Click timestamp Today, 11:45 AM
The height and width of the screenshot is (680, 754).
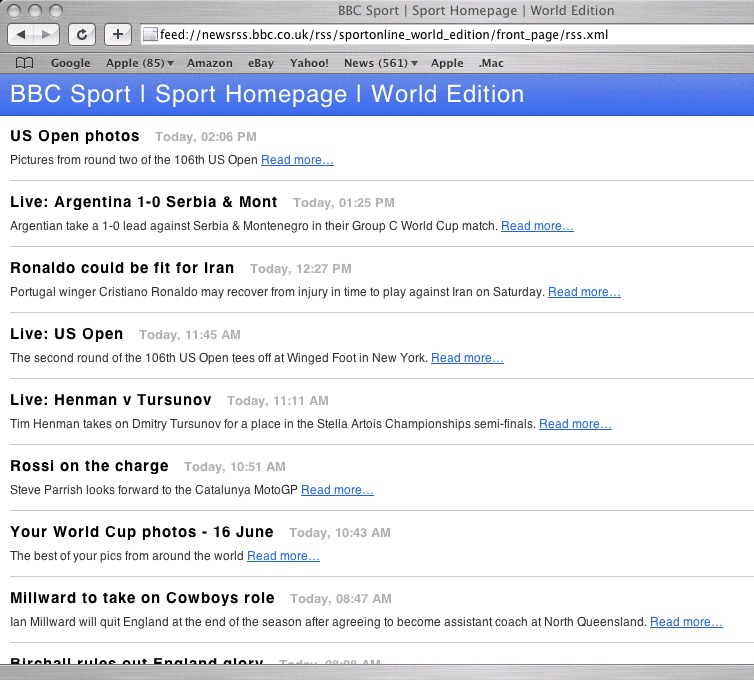coord(190,334)
